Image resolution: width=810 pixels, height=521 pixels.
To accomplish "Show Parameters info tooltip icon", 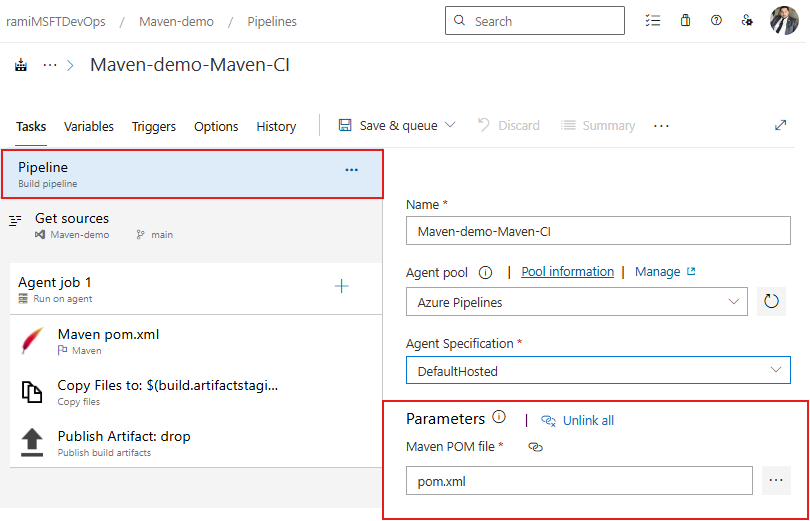I will pos(499,417).
